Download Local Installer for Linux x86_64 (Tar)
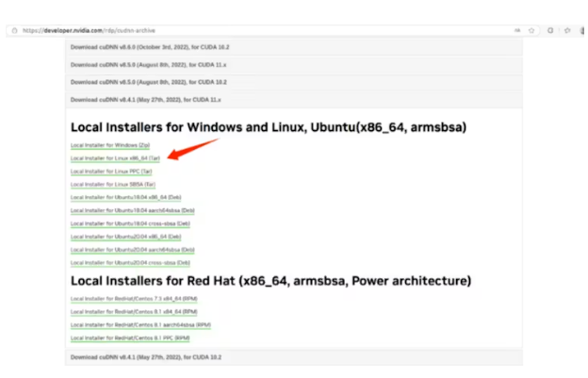588x378 pixels. 115,158
